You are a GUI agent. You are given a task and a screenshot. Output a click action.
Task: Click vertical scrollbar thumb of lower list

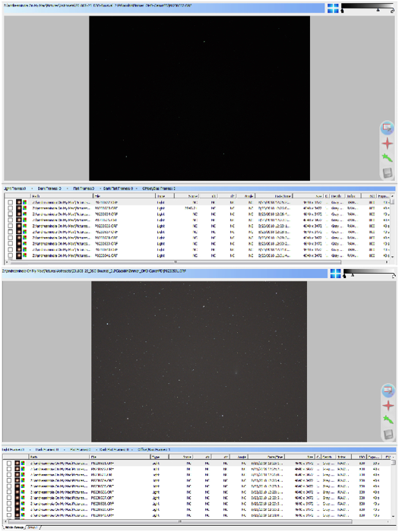(393, 462)
